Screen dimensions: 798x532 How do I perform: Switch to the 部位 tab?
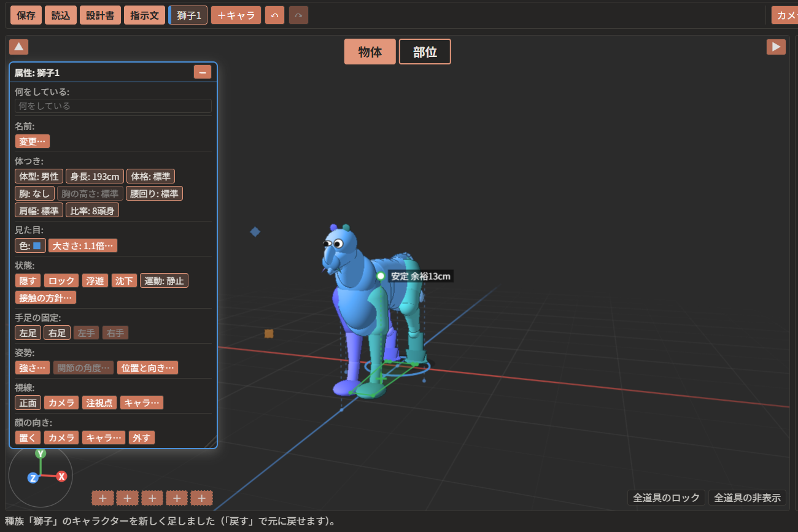425,52
